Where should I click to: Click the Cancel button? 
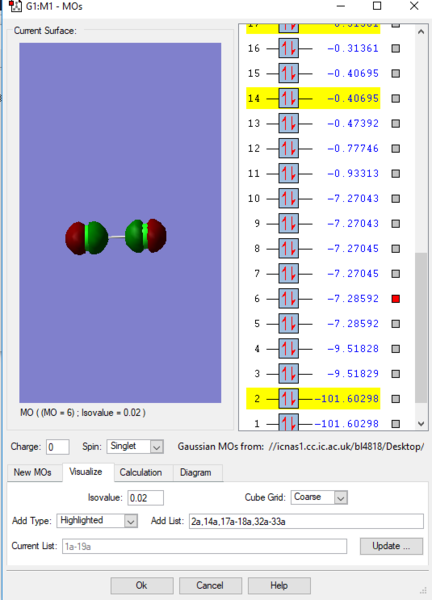coord(210,585)
